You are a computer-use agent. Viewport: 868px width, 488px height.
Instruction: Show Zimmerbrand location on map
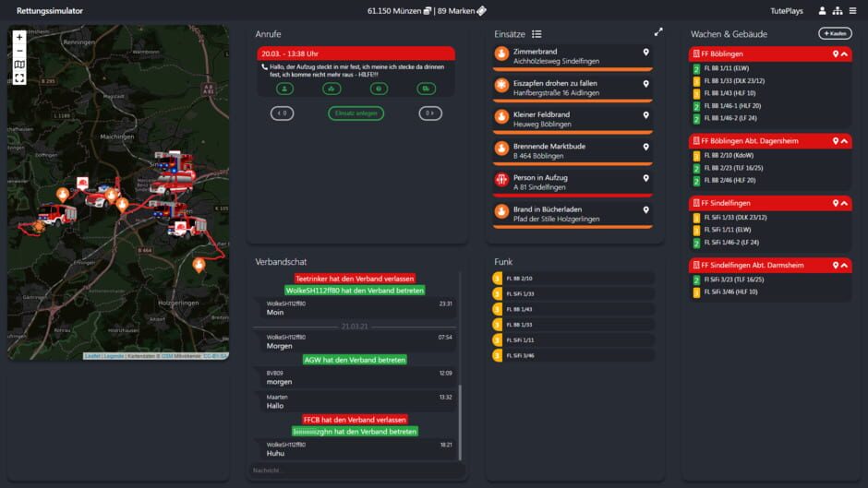click(645, 53)
